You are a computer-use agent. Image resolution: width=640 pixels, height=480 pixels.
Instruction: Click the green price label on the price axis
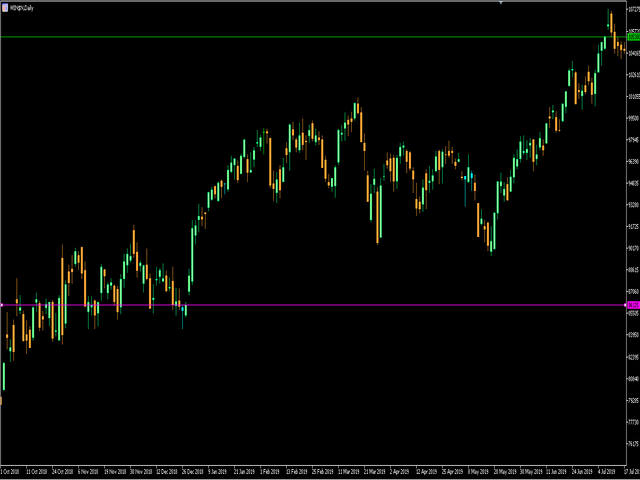point(633,37)
